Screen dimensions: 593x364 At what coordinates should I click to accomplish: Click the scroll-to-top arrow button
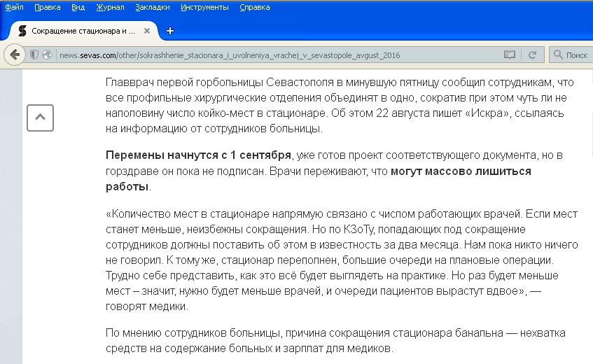coord(40,118)
